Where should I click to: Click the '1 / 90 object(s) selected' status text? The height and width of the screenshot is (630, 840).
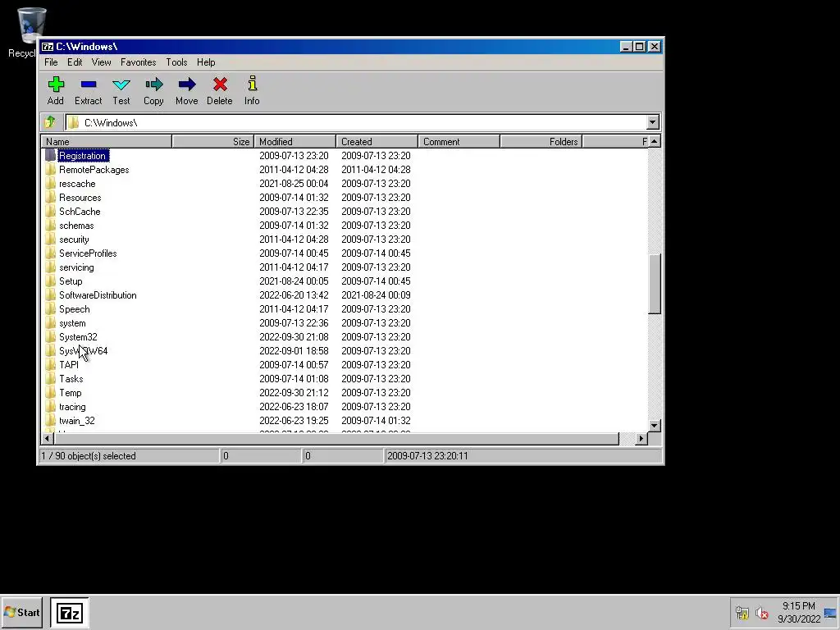click(x=89, y=456)
